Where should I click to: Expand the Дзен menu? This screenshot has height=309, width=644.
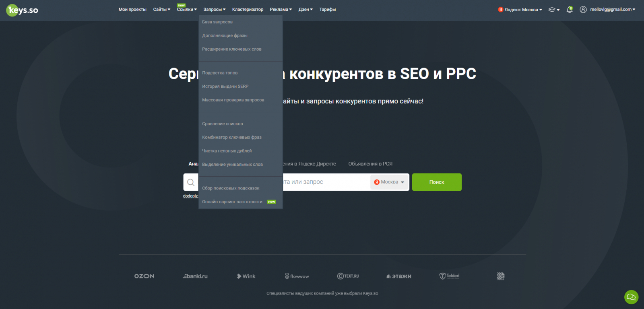coord(306,10)
